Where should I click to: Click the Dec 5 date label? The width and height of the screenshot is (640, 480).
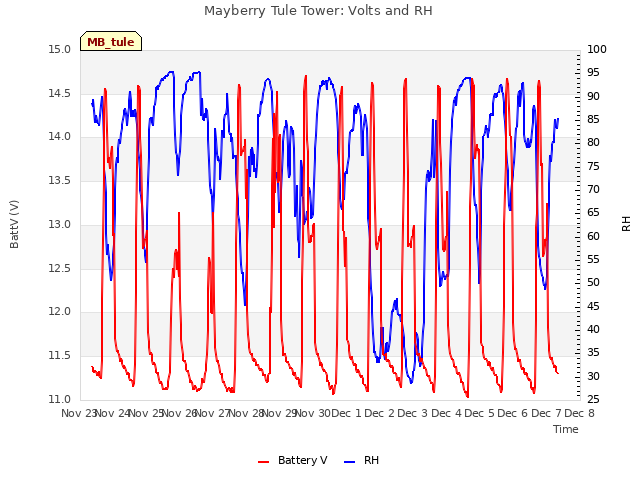480,413
